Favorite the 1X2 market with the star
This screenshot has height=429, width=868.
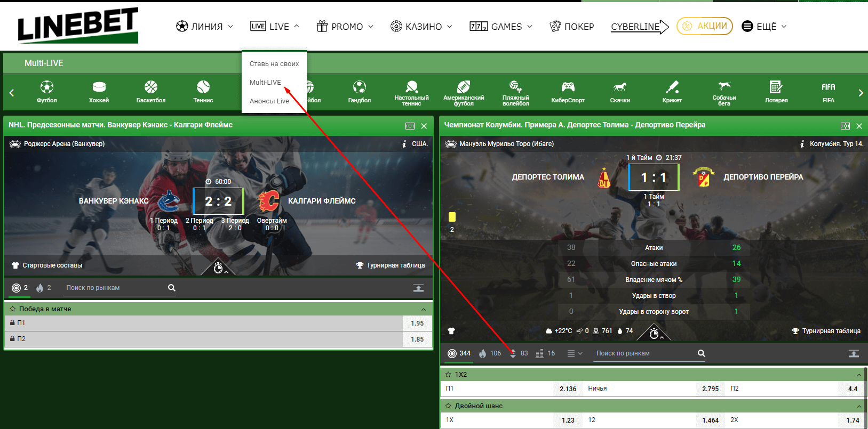[x=448, y=375]
